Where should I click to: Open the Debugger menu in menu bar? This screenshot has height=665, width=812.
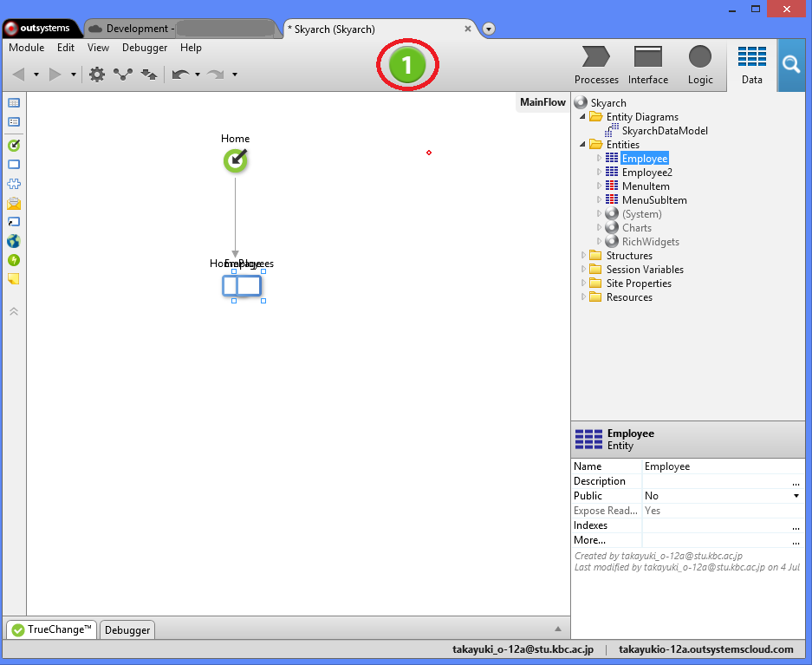(145, 48)
